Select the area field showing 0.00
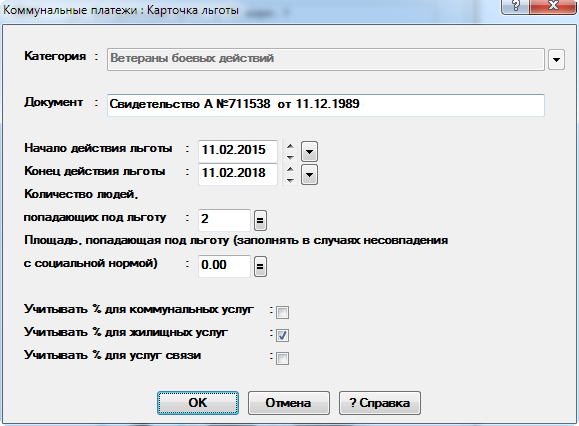This screenshot has width=579, height=426. pos(225,266)
